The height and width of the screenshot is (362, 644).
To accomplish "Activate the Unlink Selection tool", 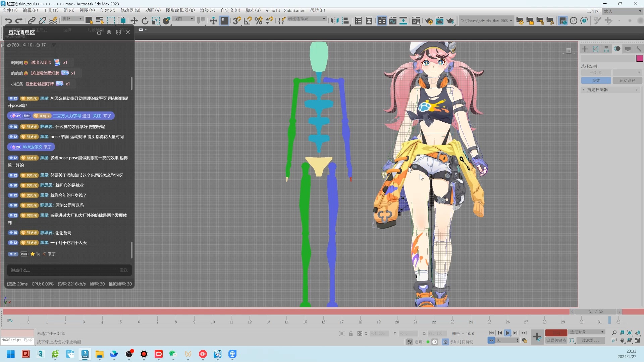I will click(42, 21).
